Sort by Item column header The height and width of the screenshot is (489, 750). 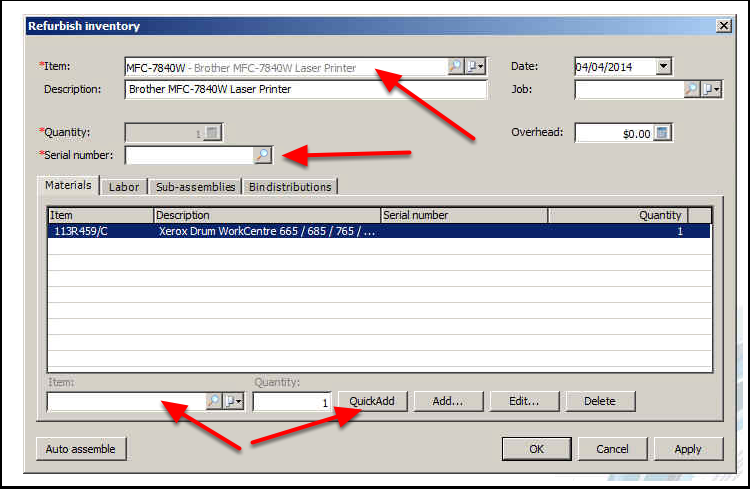(x=100, y=215)
